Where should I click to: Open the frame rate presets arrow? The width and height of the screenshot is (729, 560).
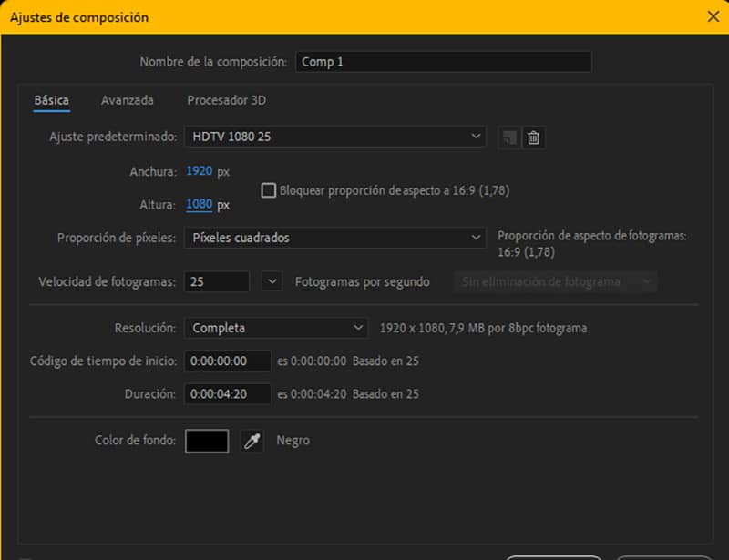tap(272, 281)
